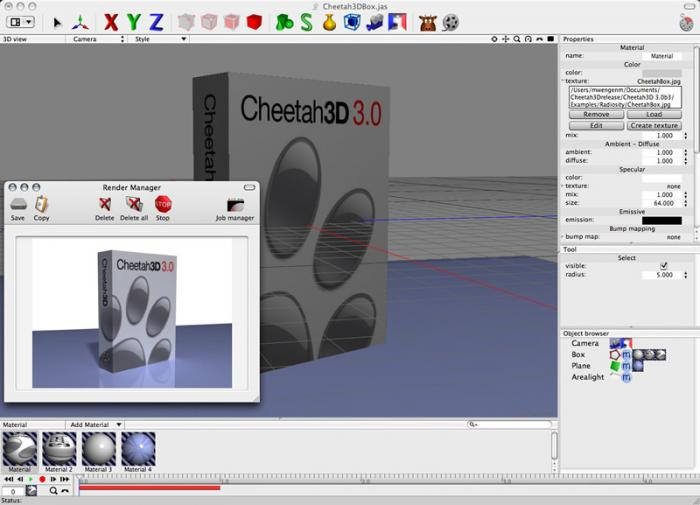Screen dimensions: 700x505
Task: Select Box in the Object browser
Action: coord(578,355)
